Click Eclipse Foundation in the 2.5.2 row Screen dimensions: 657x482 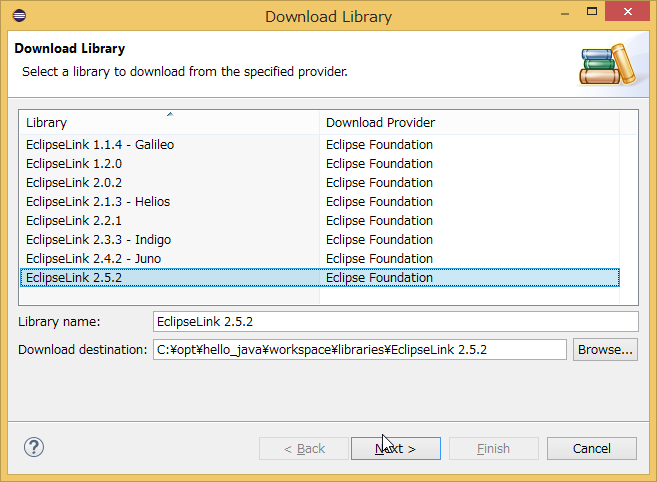(379, 277)
